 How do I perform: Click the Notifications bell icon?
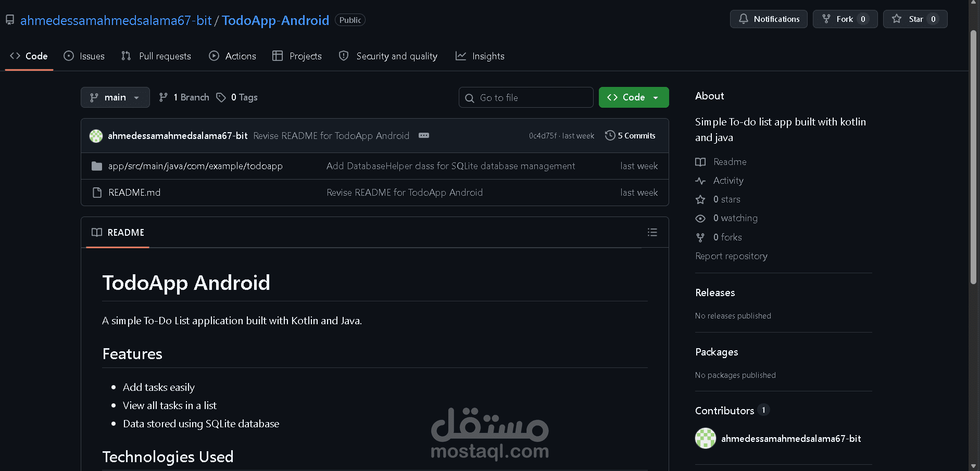point(744,19)
